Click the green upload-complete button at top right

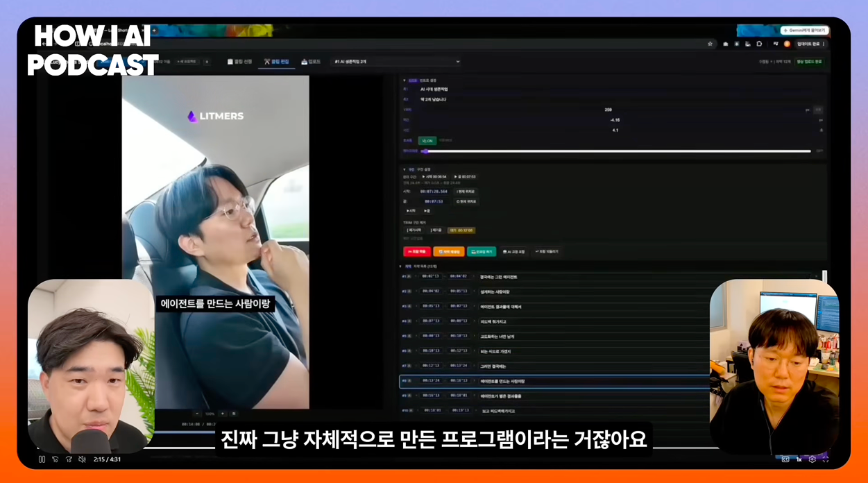tap(809, 62)
